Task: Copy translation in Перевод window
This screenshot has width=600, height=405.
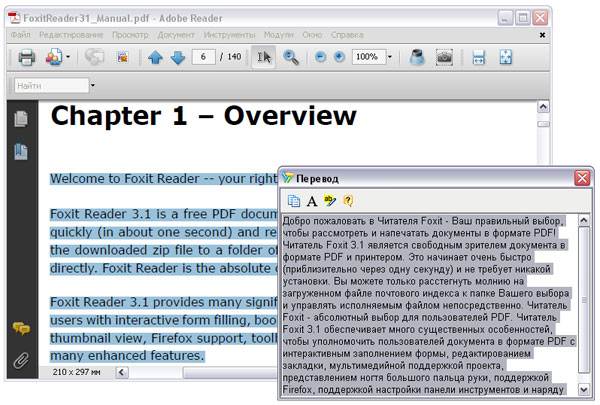Action: [293, 201]
